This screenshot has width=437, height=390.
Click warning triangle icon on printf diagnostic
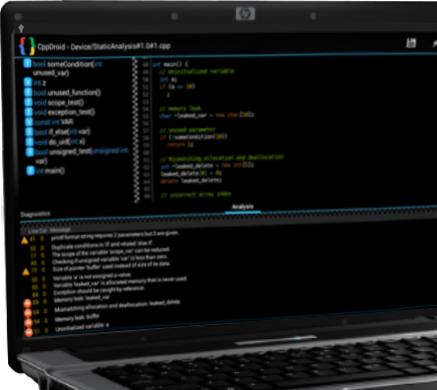coord(24,240)
